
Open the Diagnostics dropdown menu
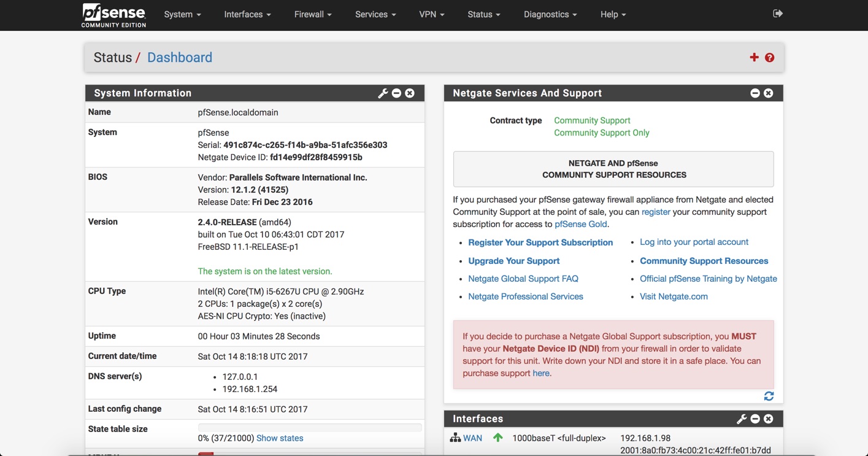click(549, 14)
